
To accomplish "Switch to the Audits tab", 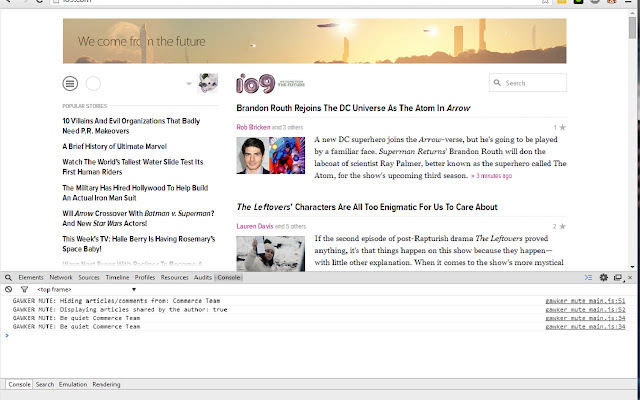I will [202, 278].
